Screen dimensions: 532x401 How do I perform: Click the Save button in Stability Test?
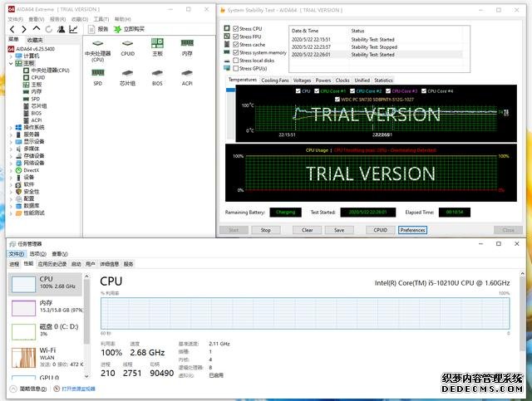(339, 230)
